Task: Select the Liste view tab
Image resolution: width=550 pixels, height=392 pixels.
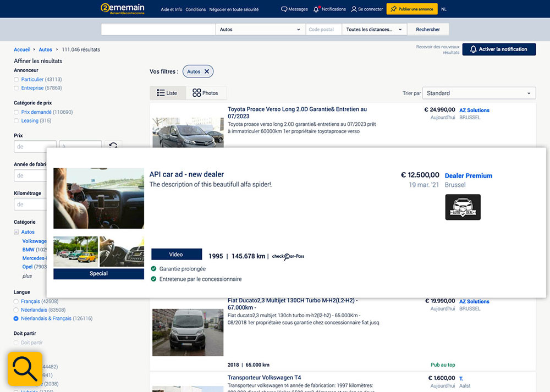Action: pos(167,93)
